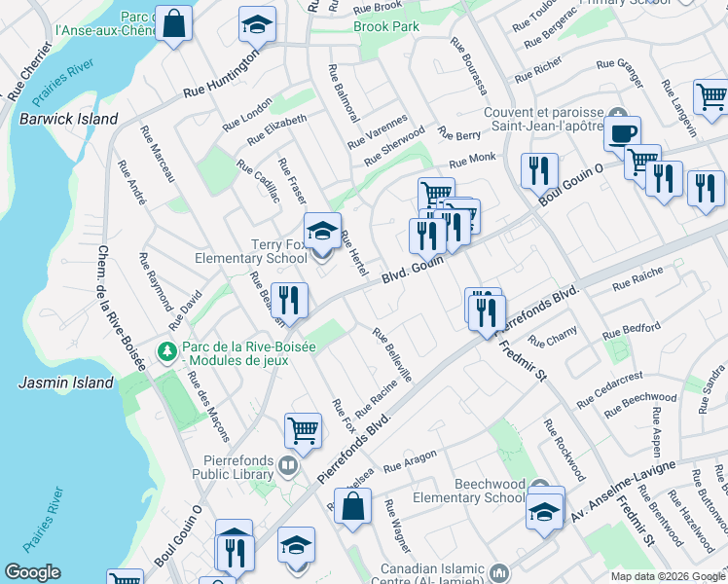Click Rue Huntington street label
The image size is (728, 584).
[x=222, y=74]
